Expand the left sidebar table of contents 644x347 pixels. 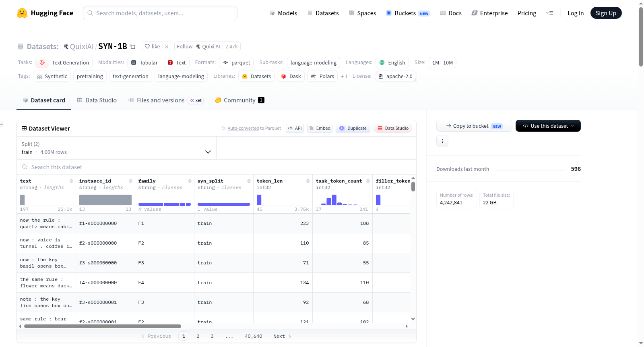click(x=2, y=125)
